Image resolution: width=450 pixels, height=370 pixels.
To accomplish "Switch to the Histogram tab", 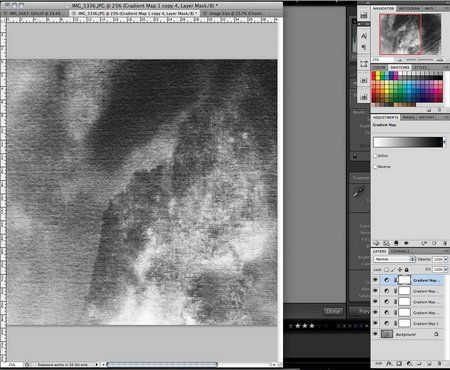I will 409,8.
